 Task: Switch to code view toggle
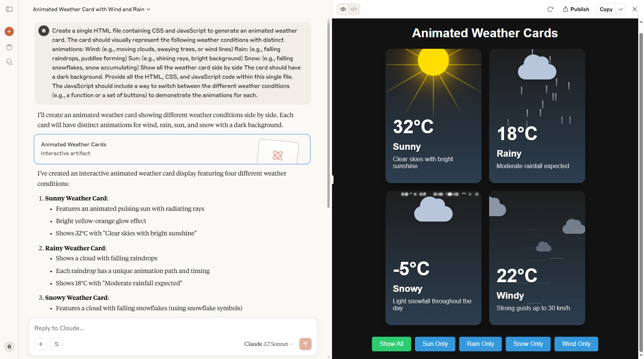pyautogui.click(x=354, y=9)
